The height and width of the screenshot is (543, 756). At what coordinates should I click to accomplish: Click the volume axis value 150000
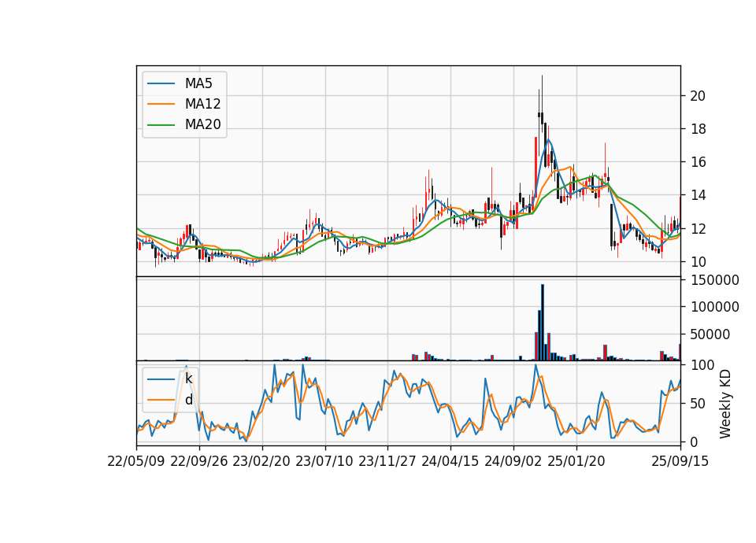point(715,280)
